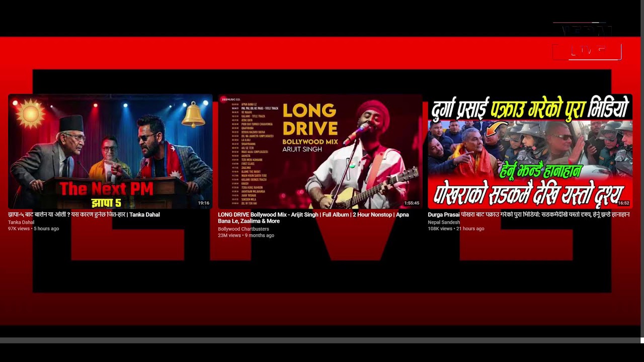Image resolution: width=644 pixels, height=362 pixels.
Task: Open the Durga Prasai arrest video thumbnail
Action: (x=530, y=151)
